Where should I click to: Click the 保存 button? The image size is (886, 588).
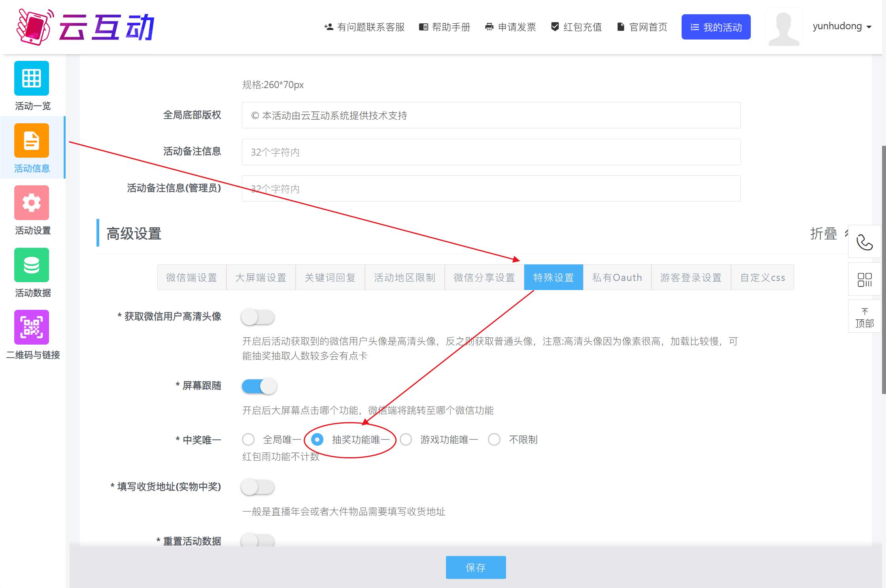476,567
